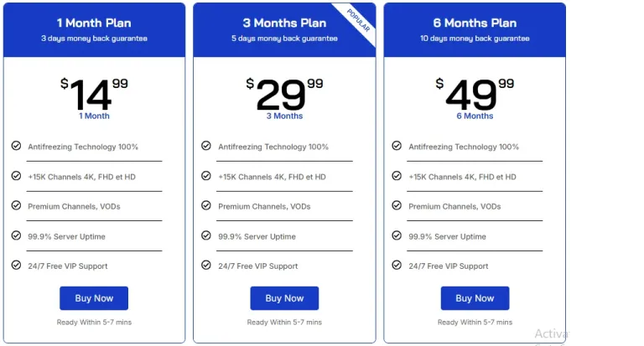Click the blue '3 Months' label under price
The height and width of the screenshot is (346, 644).
pyautogui.click(x=284, y=116)
